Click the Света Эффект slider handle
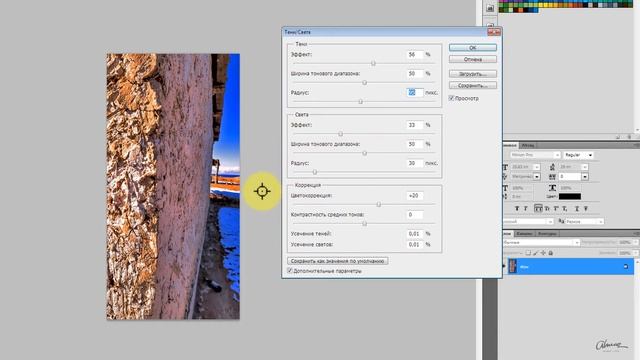The height and width of the screenshot is (360, 640). [x=340, y=134]
